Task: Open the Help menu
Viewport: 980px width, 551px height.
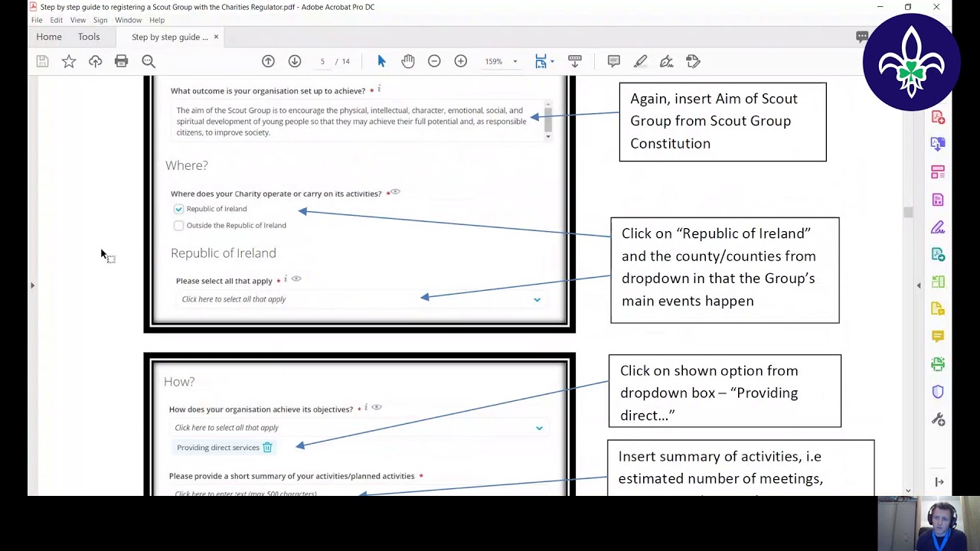Action: click(157, 20)
